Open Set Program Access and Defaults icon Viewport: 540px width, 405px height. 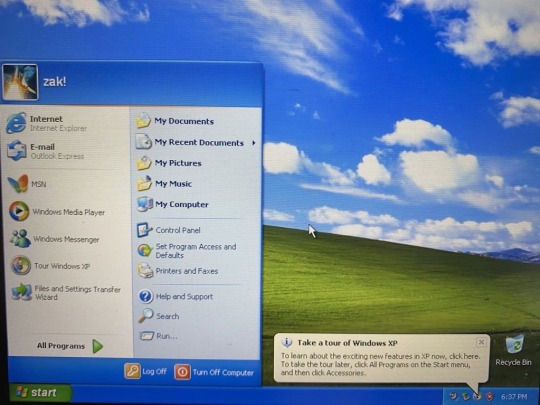145,250
